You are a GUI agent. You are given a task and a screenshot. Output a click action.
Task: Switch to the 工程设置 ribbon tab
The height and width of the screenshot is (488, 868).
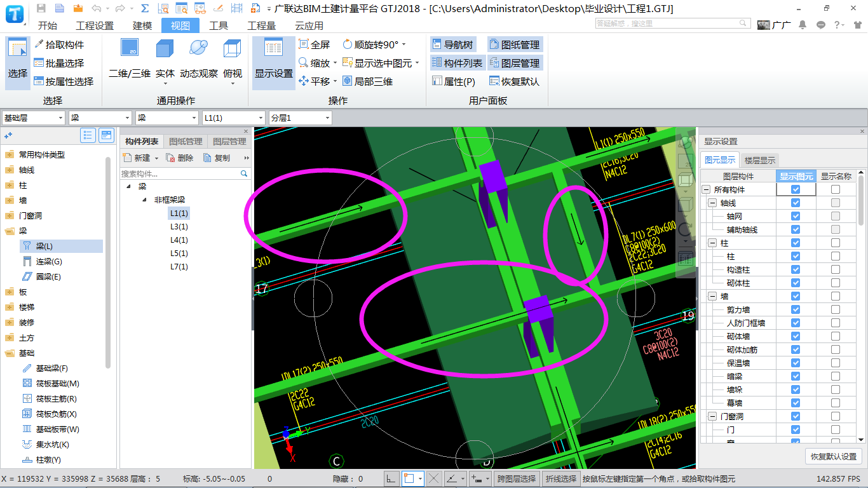pos(95,25)
